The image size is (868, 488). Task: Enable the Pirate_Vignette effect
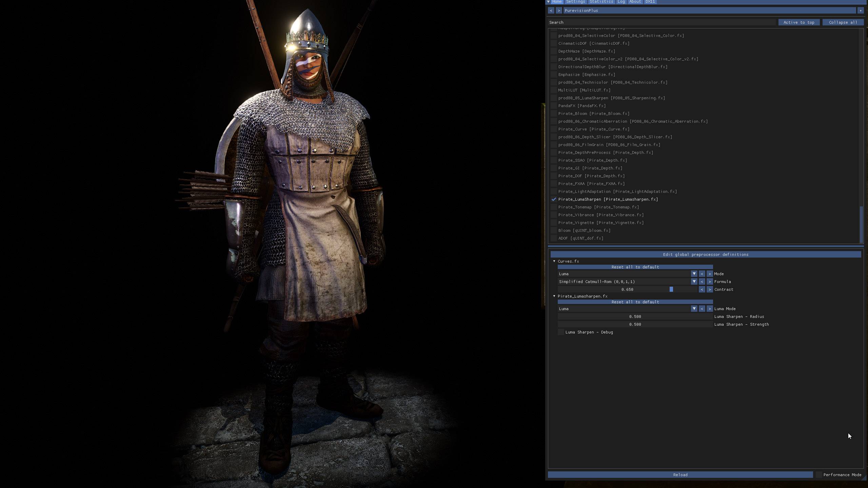coord(554,223)
